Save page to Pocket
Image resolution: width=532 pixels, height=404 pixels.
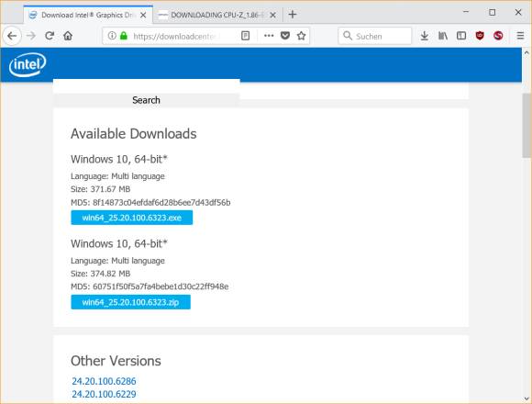coord(285,36)
